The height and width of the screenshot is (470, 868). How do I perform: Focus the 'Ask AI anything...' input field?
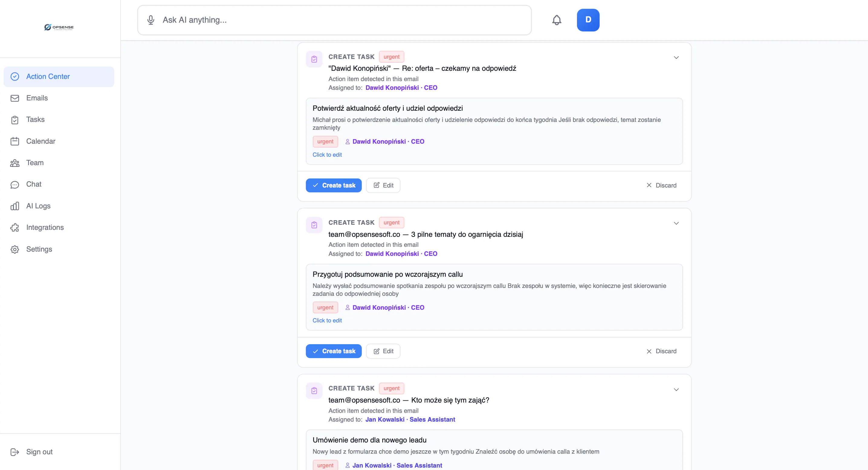tap(335, 20)
